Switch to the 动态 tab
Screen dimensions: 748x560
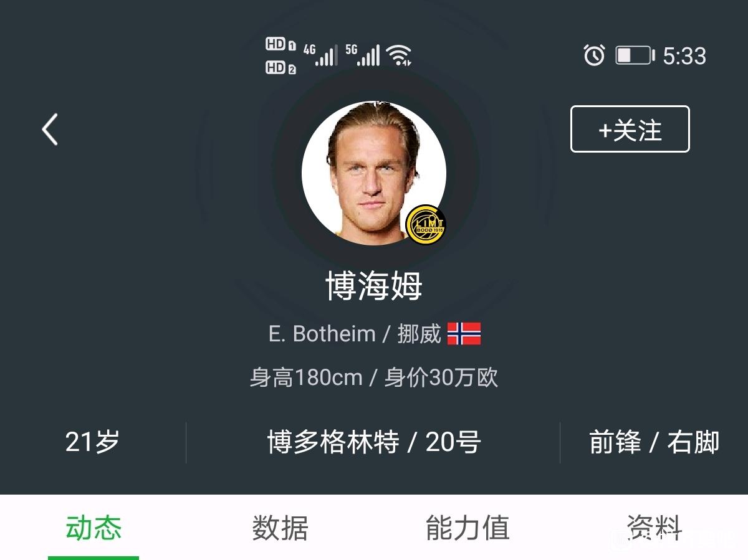click(x=93, y=528)
